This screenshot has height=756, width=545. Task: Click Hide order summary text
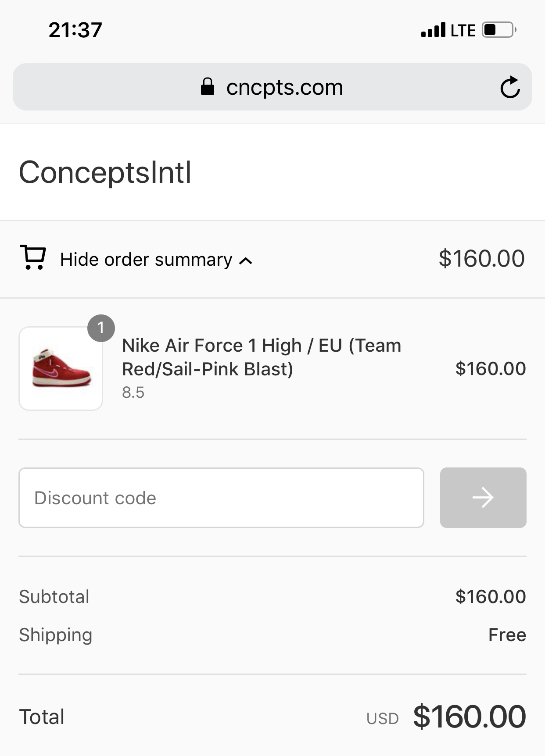point(146,260)
